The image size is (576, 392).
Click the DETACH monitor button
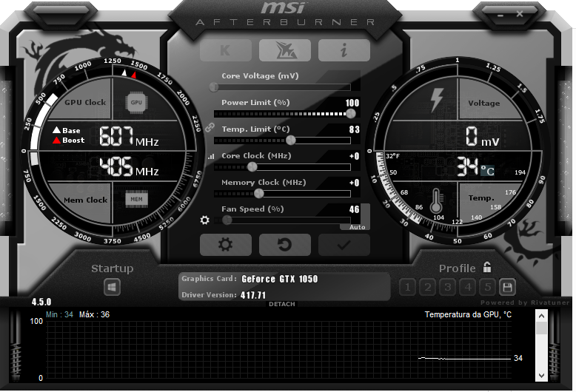[x=282, y=304]
